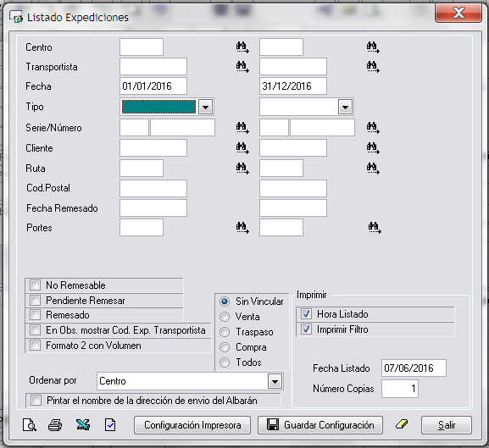Click the print preview magnifier icon
The image size is (489, 448).
pos(30,425)
